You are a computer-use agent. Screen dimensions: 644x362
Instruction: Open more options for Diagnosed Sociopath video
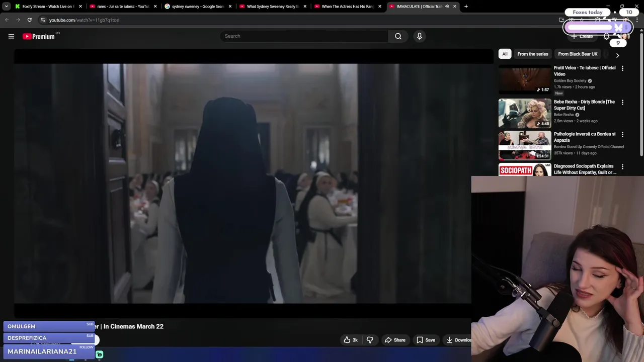(x=622, y=166)
